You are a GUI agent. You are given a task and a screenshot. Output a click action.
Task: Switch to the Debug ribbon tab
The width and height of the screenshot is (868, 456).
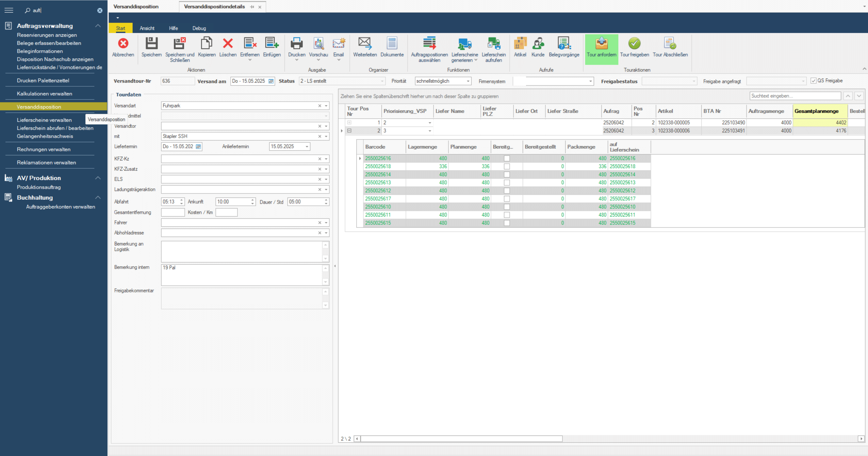click(199, 28)
